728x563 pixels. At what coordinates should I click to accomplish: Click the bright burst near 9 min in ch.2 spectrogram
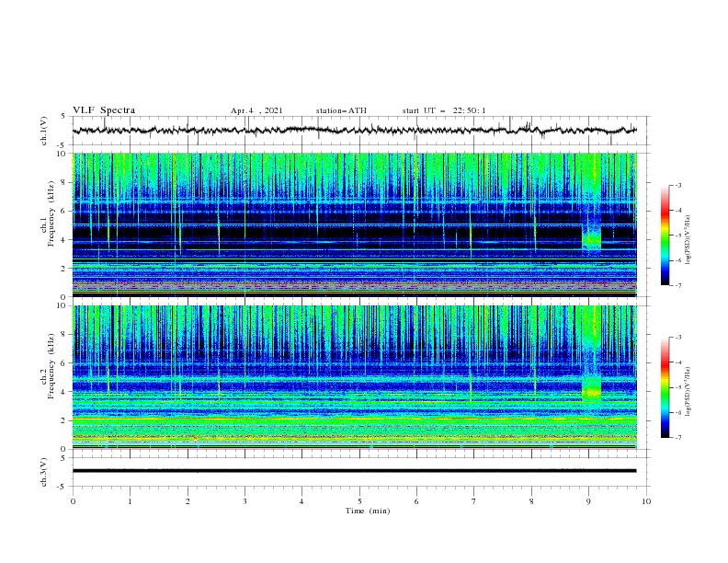point(592,388)
